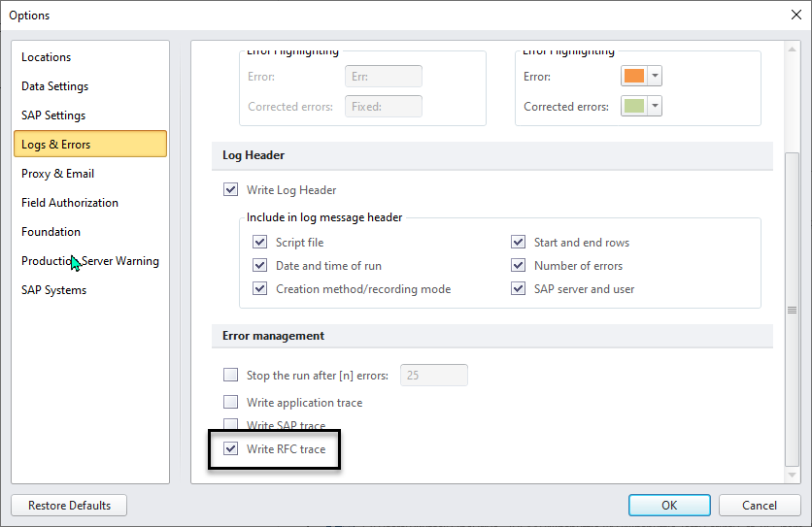812x527 pixels.
Task: Enable Stop the run after errors
Action: click(230, 376)
